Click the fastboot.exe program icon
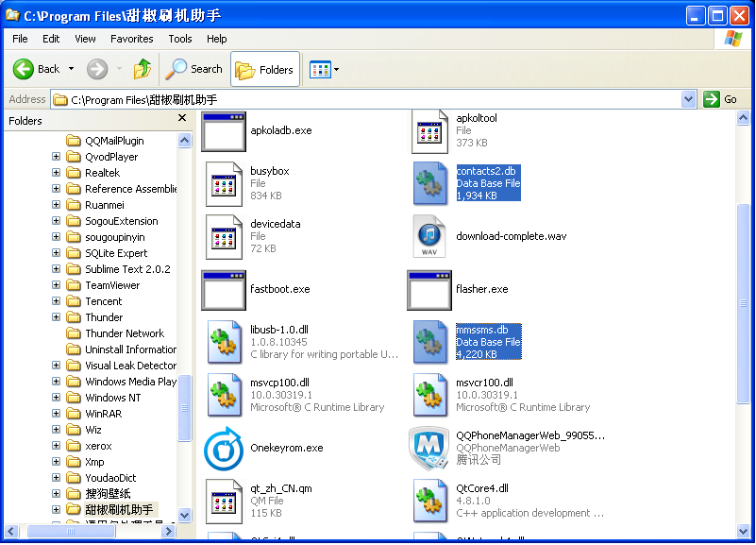This screenshot has width=756, height=545. click(x=224, y=290)
